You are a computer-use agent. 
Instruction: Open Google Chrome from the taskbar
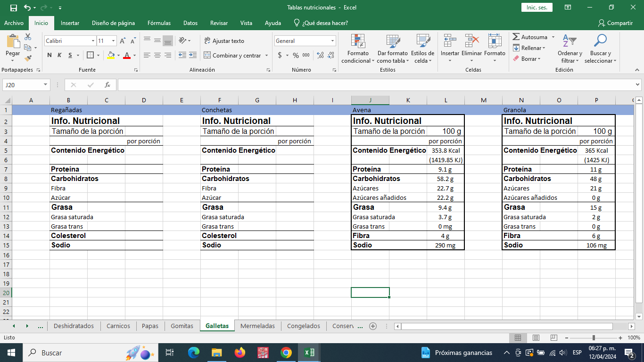pyautogui.click(x=286, y=353)
